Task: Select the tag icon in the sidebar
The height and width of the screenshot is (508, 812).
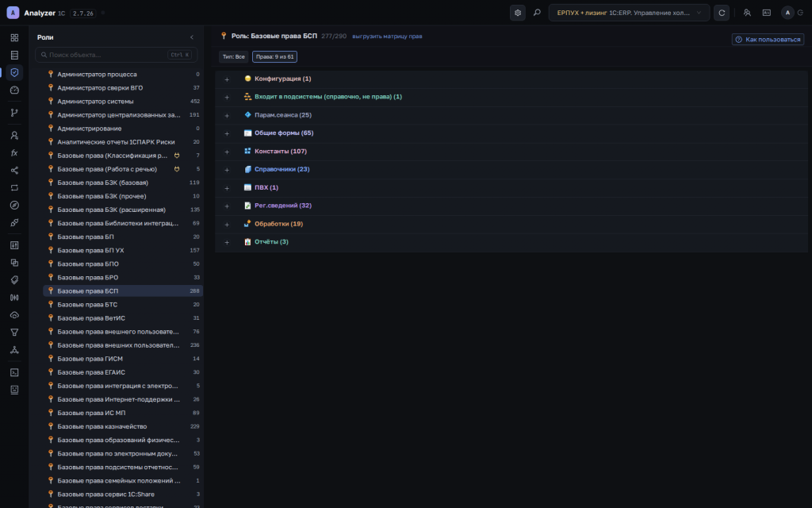Action: tap(14, 280)
